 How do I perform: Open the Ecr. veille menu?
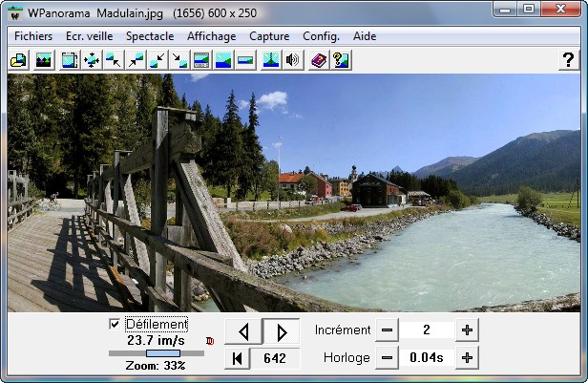[90, 36]
